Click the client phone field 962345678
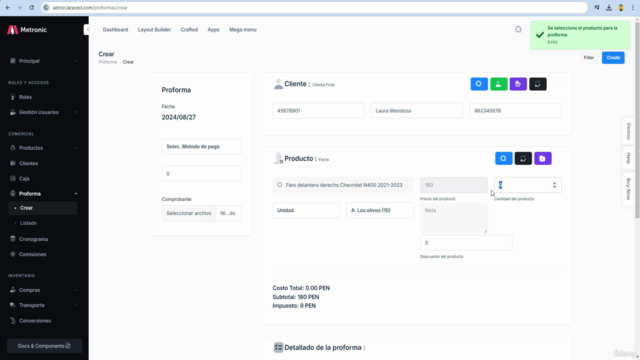Screen dimensions: 640x360 point(516,111)
